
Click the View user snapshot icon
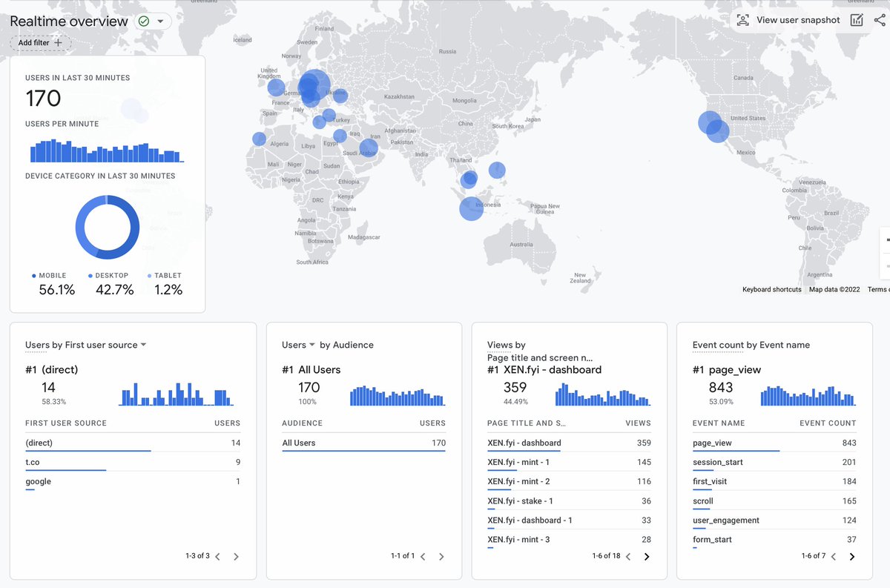click(743, 20)
